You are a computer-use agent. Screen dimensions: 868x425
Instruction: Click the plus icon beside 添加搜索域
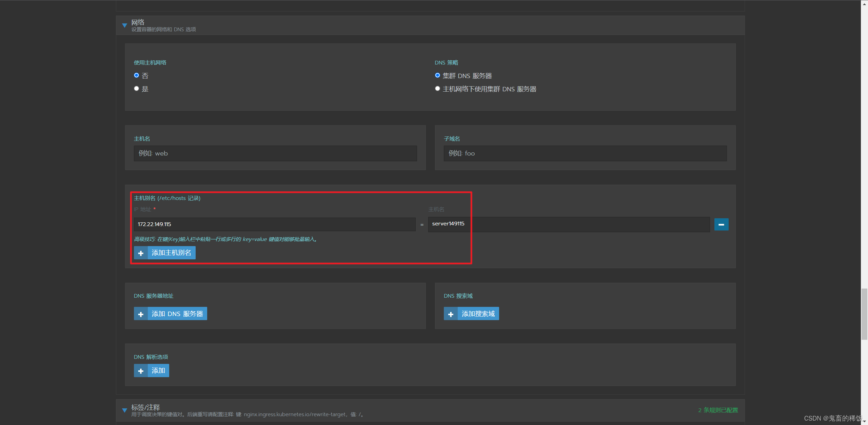click(450, 313)
